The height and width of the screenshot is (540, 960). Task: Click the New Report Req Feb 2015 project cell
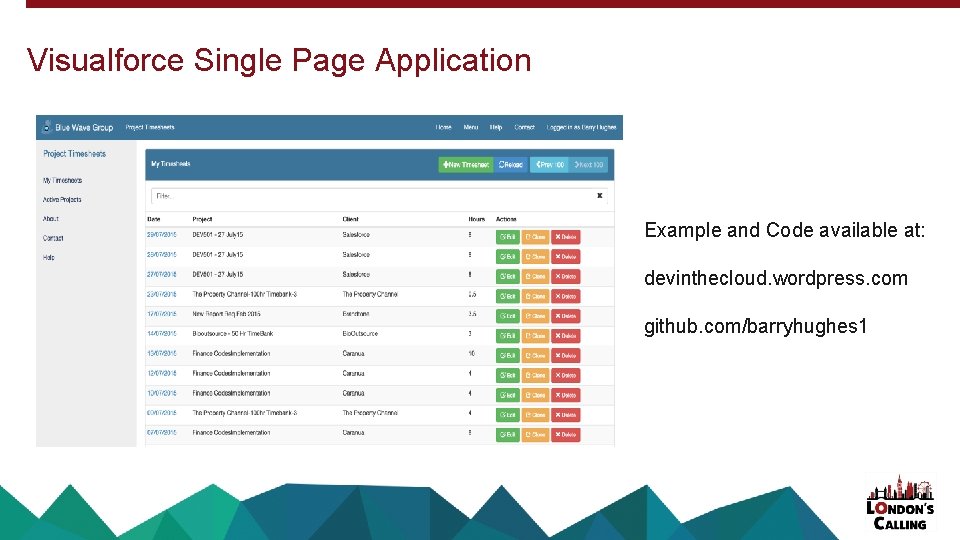pos(227,314)
